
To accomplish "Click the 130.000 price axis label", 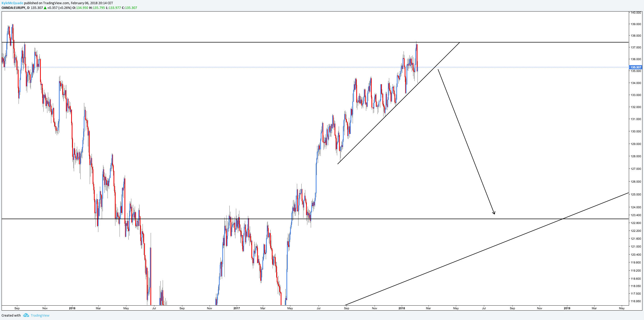I will [x=636, y=131].
